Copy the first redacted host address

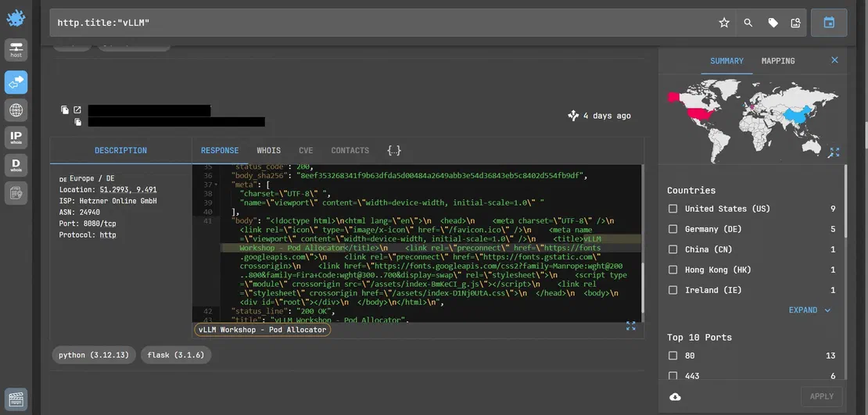(x=65, y=110)
